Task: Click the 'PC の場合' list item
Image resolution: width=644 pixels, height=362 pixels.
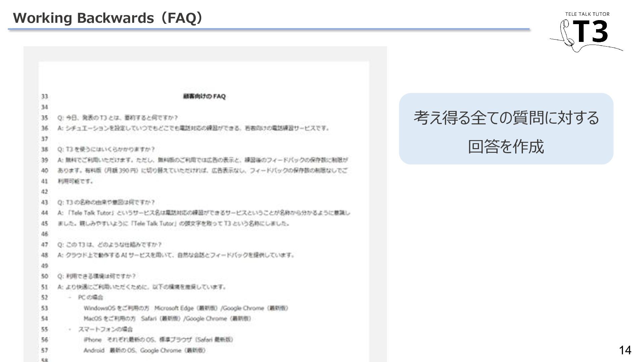Action: 90,297
